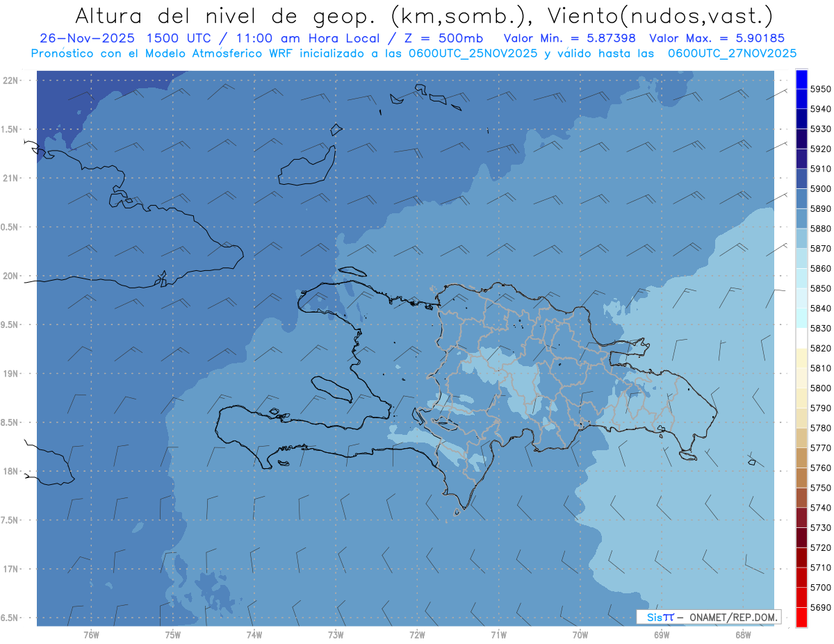The height and width of the screenshot is (644, 834).
Task: Click the colorbar swatch between 5770 and 5760
Action: coord(801,458)
